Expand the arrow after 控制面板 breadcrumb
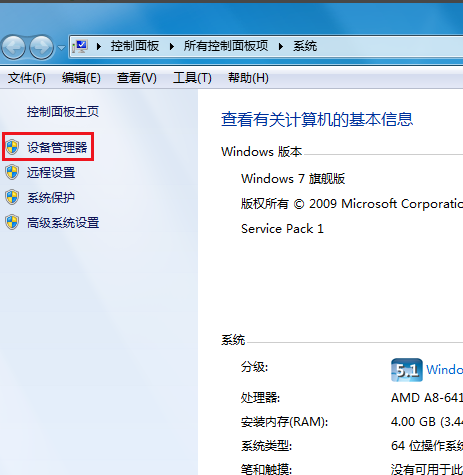Viewport: 463px width, 475px height. tap(171, 46)
